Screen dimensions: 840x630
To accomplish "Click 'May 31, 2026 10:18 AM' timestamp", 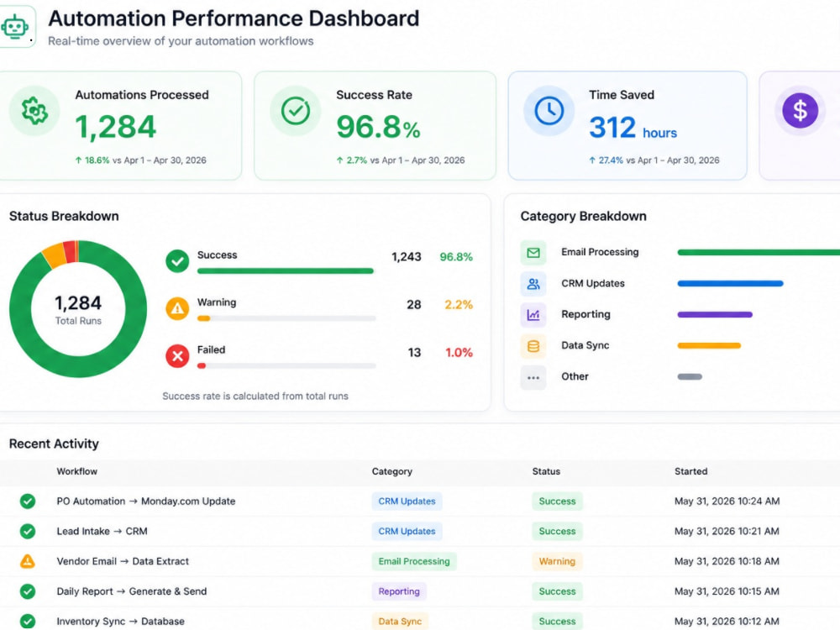I will tap(727, 561).
